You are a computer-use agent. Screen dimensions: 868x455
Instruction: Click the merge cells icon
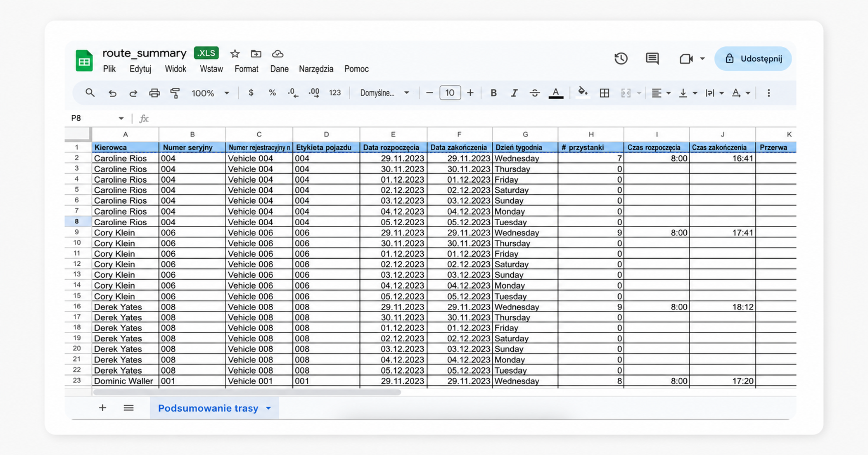pyautogui.click(x=626, y=93)
